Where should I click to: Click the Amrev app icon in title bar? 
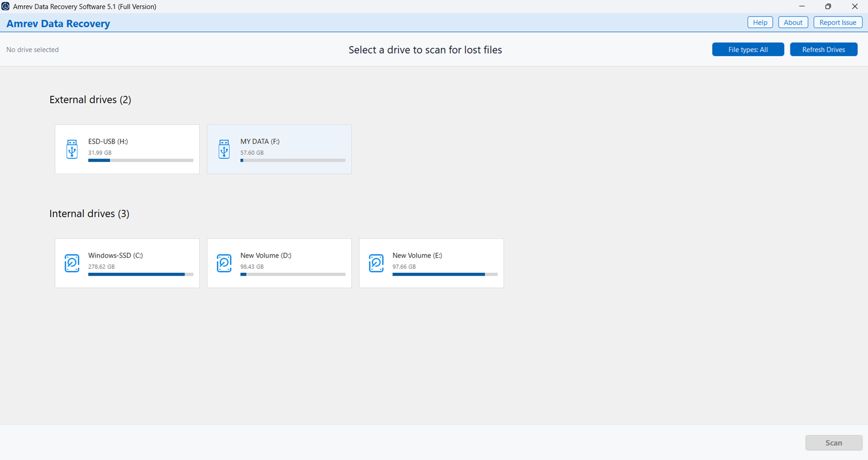6,6
